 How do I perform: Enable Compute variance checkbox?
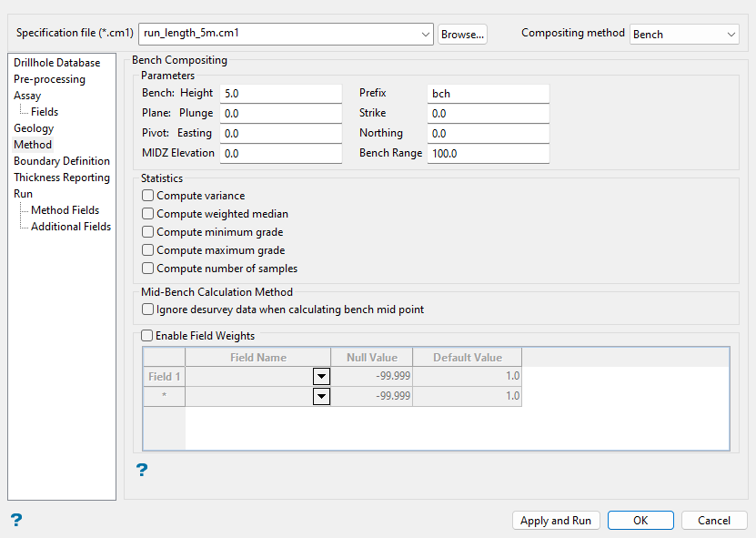click(x=148, y=196)
